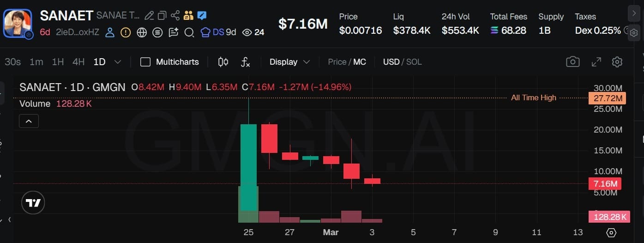Viewport: 644px width, 243px height.
Task: Select the 1m timeframe
Action: click(36, 62)
